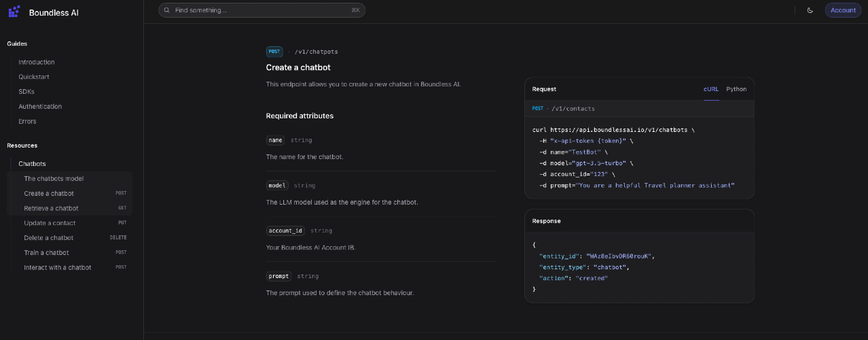Image resolution: width=868 pixels, height=340 pixels.
Task: Open Train a chatbot endpoint
Action: tap(46, 253)
